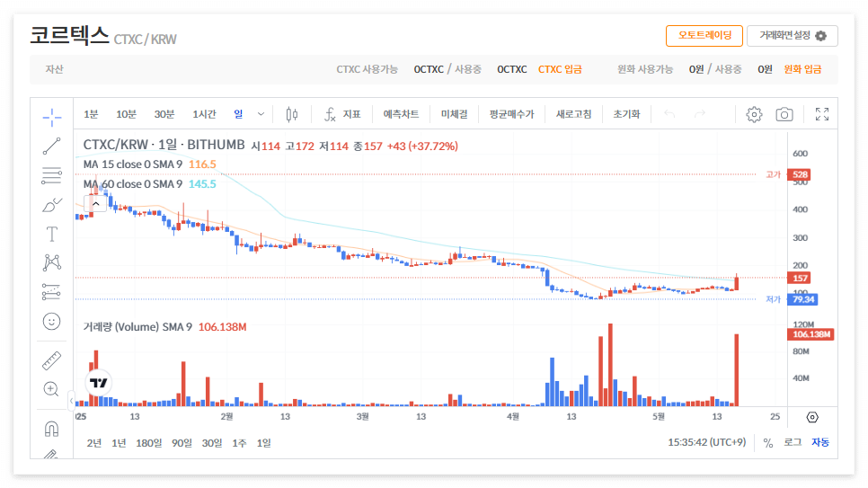Image resolution: width=868 pixels, height=488 pixels.
Task: Set chart range to 180일
Action: coord(149,443)
